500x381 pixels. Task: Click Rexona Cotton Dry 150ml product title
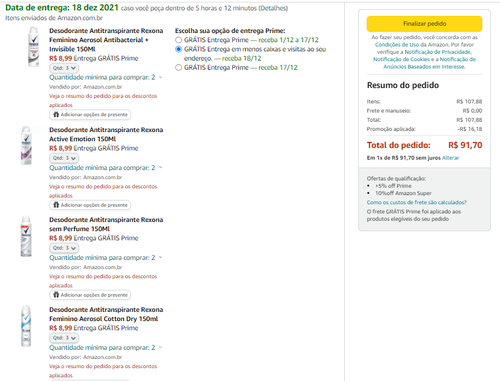tap(106, 314)
